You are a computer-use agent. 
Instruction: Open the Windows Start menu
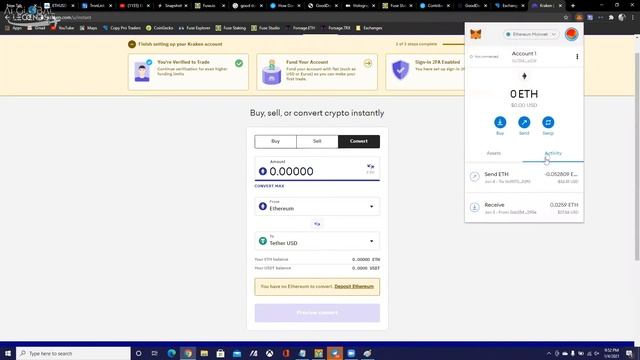pos(7,353)
